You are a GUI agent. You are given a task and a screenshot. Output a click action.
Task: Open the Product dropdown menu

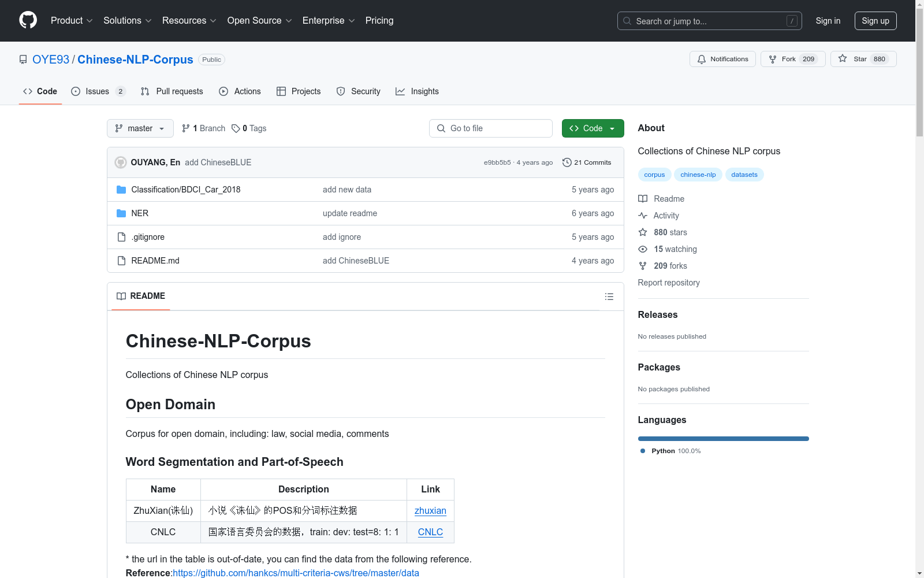pos(72,21)
